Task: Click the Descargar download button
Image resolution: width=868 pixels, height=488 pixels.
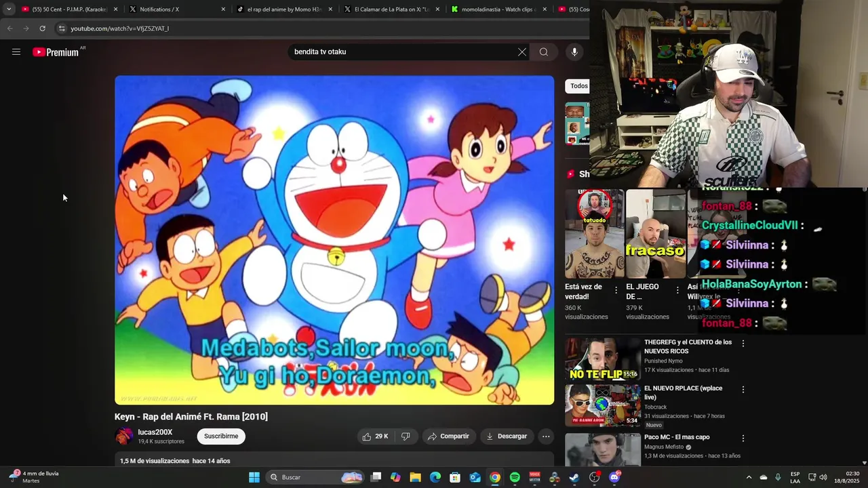Action: 507,436
